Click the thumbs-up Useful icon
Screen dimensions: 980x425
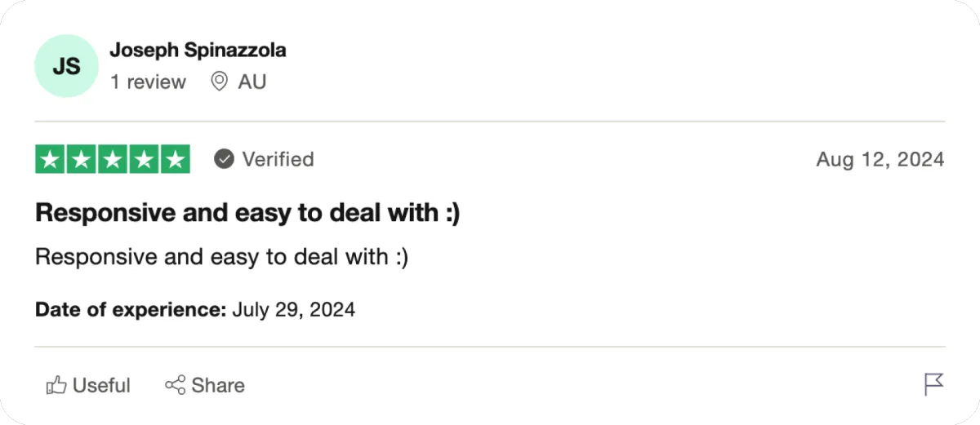[56, 385]
